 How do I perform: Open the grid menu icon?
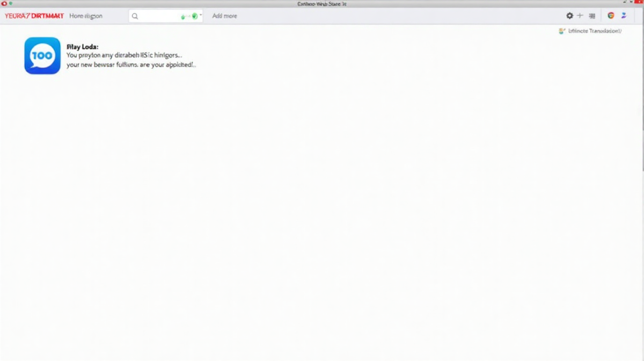click(x=592, y=16)
